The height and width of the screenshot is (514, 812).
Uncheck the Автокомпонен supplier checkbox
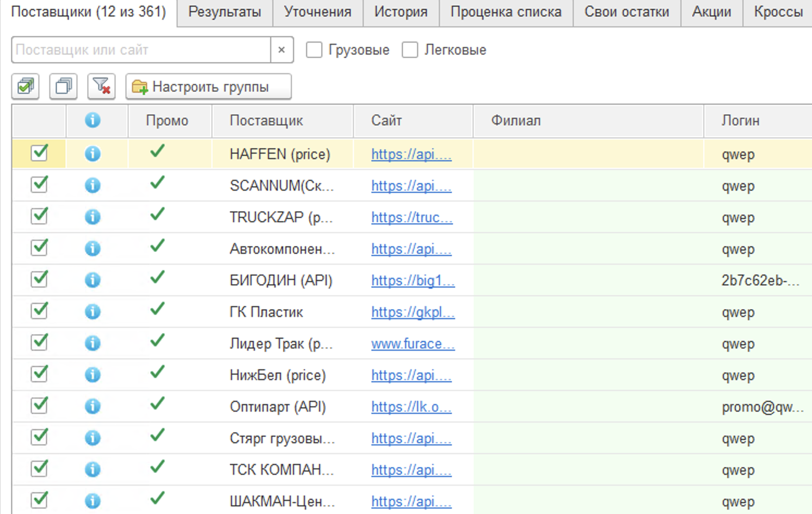pyautogui.click(x=39, y=248)
